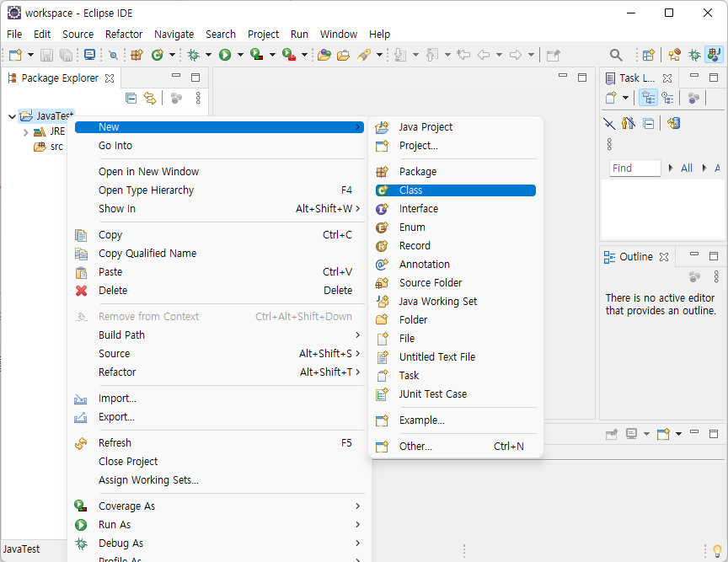This screenshot has width=728, height=562.
Task: Click the Folder entry's icon
Action: point(382,319)
